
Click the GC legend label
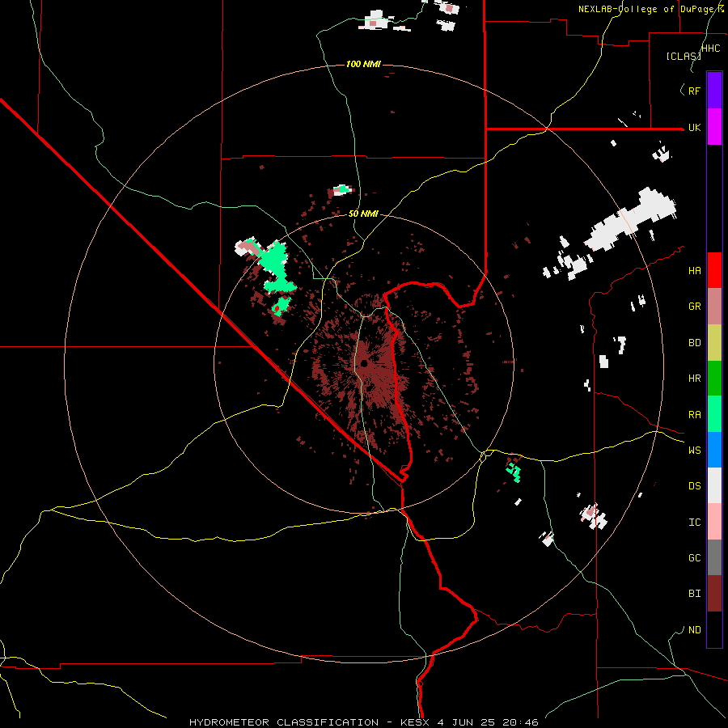click(694, 557)
